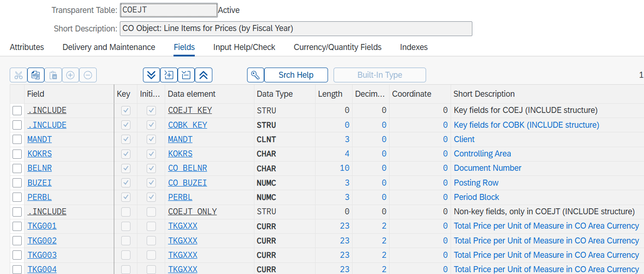The image size is (644, 274).
Task: Click into the Short Description text field
Action: point(296,29)
